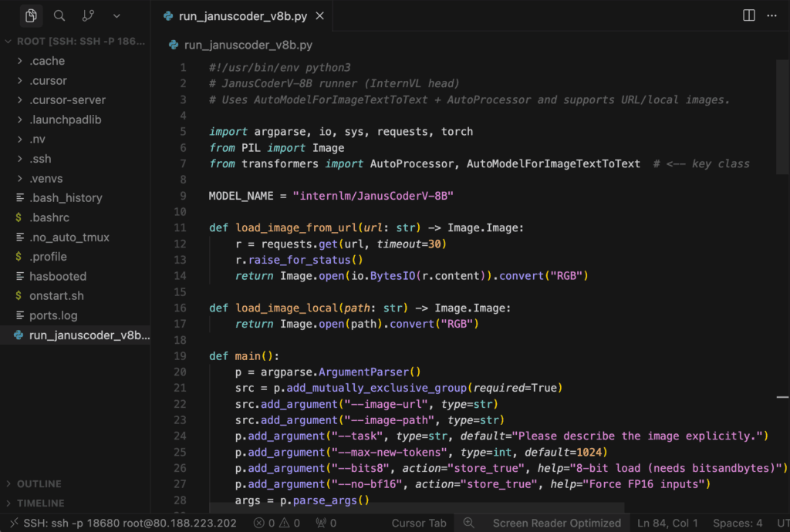Expand the OUTLINE section
Image resolution: width=790 pixels, height=532 pixels.
coord(39,484)
